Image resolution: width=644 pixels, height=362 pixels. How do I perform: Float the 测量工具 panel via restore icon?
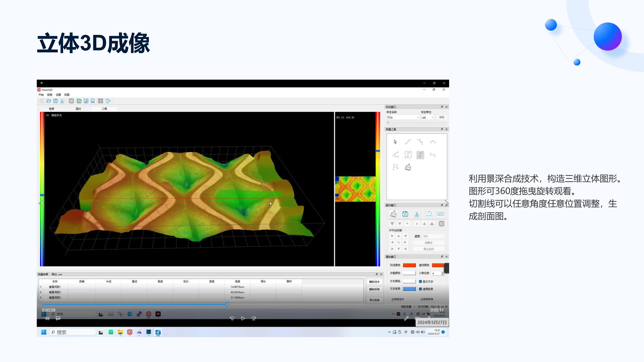[442, 129]
